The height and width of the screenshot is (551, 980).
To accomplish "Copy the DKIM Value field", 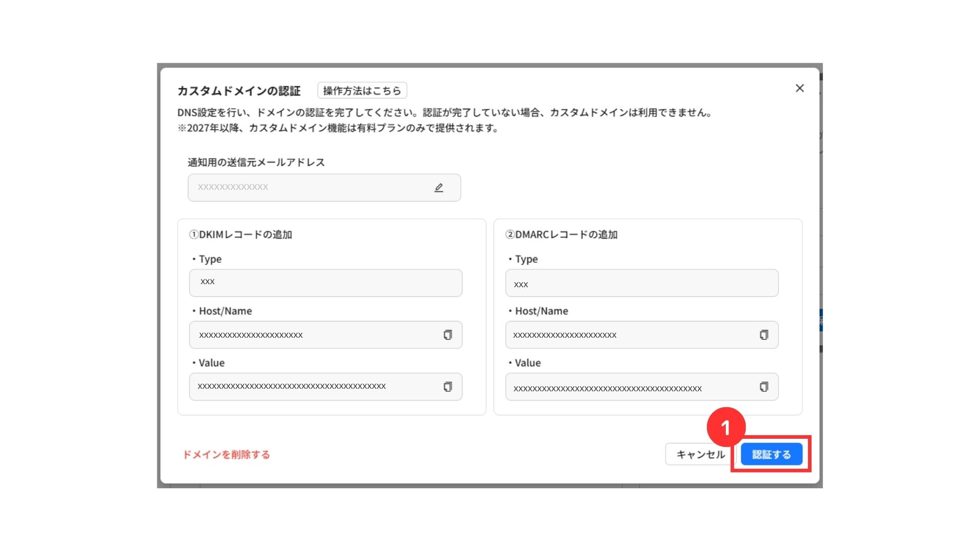I will (x=448, y=387).
